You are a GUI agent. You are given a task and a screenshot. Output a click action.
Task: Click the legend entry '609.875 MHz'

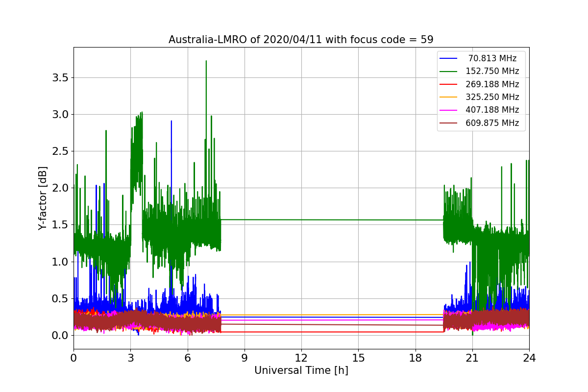(x=492, y=123)
